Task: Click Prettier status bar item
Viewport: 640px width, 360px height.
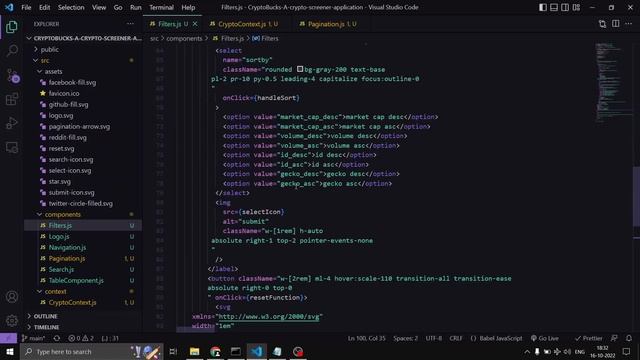Action: click(589, 338)
